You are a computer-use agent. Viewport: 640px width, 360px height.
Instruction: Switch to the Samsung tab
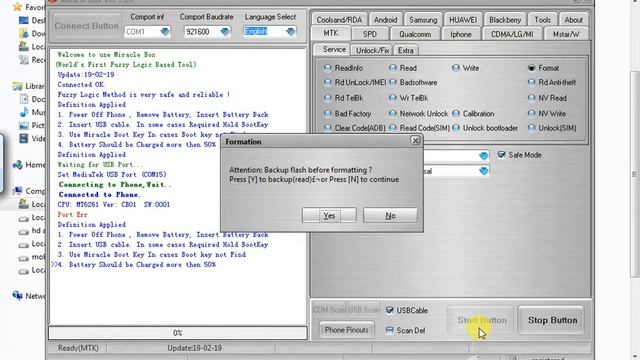[423, 20]
